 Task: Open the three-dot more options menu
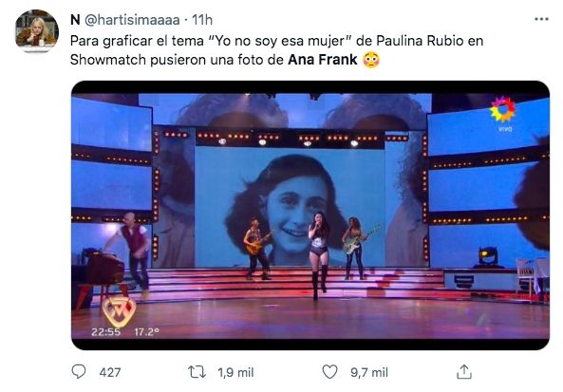click(541, 19)
